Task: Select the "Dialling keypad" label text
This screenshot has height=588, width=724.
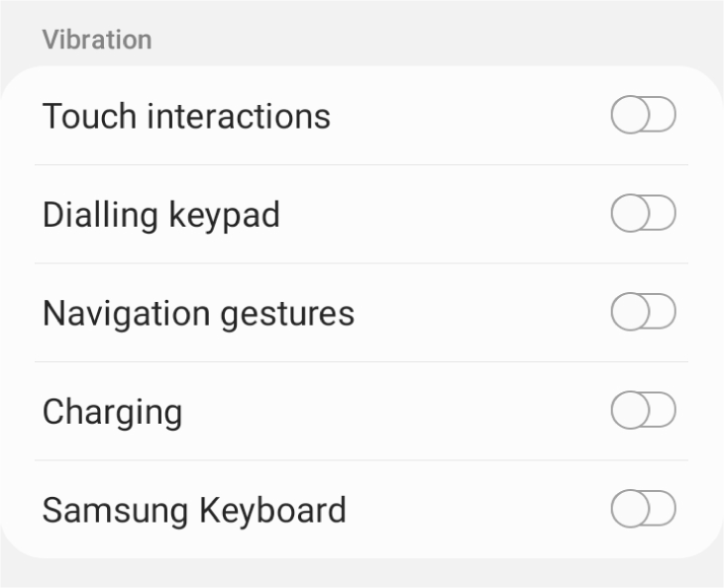Action: click(x=160, y=215)
